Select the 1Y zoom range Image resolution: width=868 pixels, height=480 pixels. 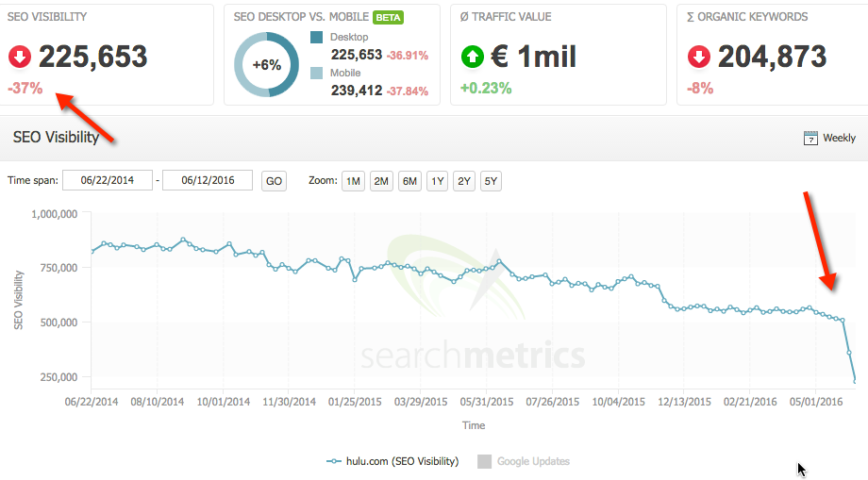[x=436, y=181]
